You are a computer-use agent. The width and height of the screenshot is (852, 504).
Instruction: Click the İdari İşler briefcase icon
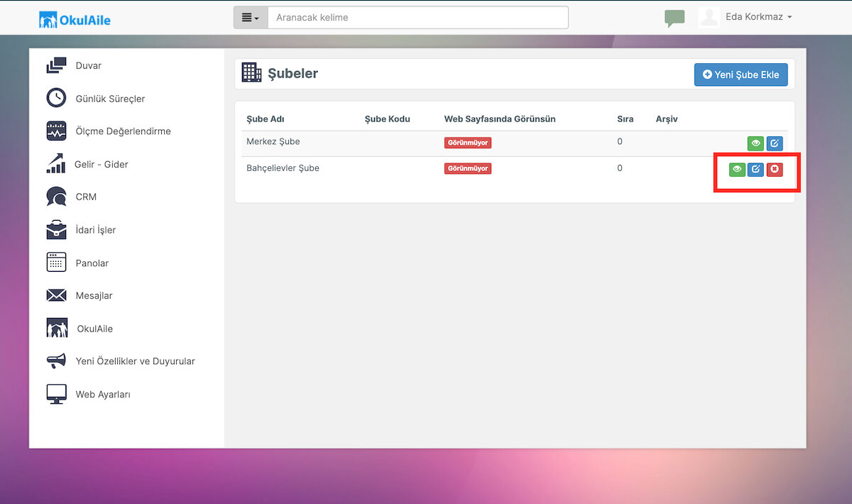[x=56, y=230]
